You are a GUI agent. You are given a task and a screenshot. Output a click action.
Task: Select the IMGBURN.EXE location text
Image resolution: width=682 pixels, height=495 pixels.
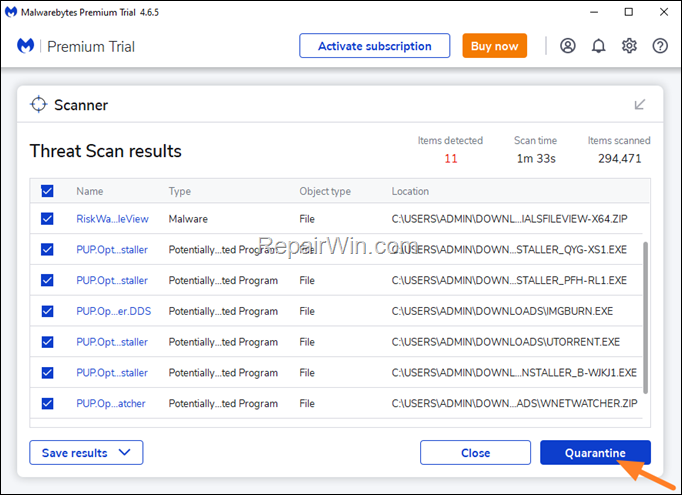click(x=502, y=311)
